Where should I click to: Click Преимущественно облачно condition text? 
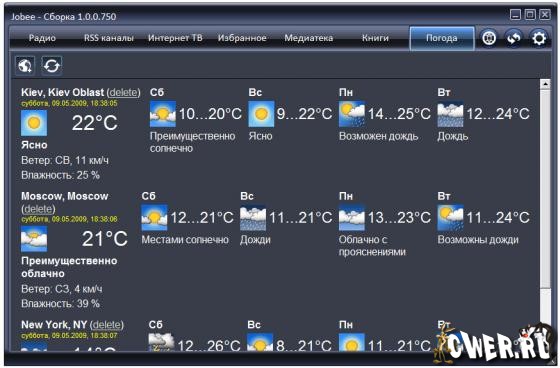click(69, 267)
